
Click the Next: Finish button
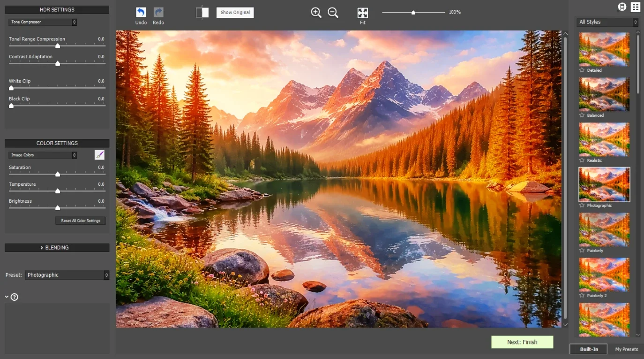click(x=522, y=342)
